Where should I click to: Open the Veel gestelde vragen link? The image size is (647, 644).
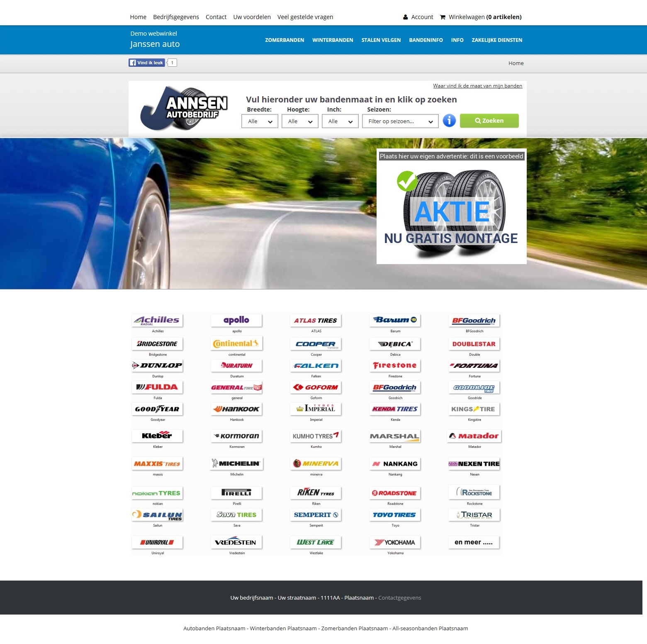click(x=305, y=17)
